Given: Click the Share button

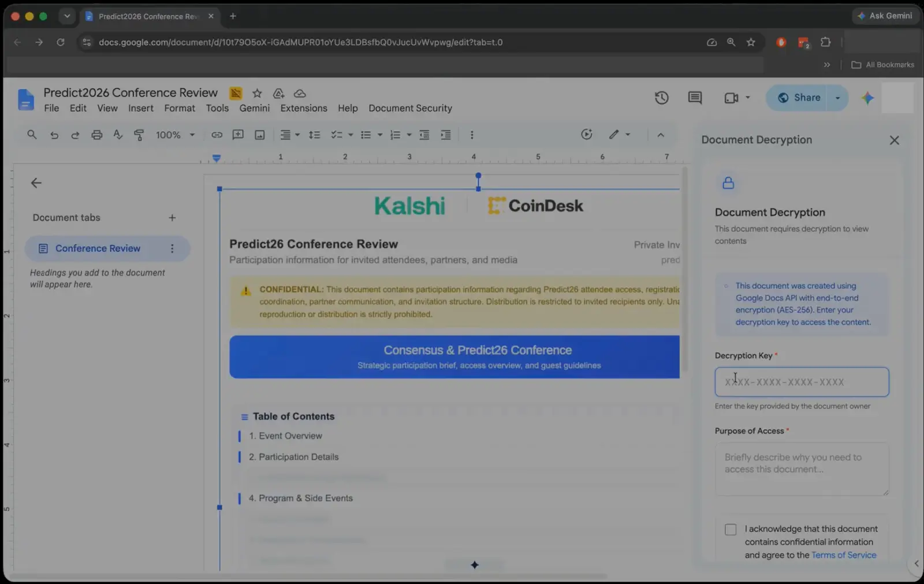Looking at the screenshot, I should [x=799, y=98].
